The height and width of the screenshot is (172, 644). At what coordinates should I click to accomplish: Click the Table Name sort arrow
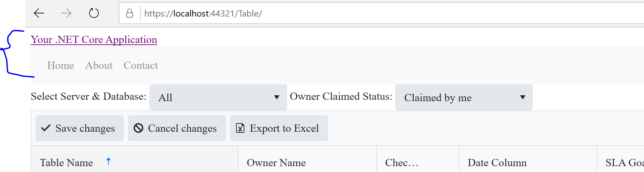tap(108, 161)
